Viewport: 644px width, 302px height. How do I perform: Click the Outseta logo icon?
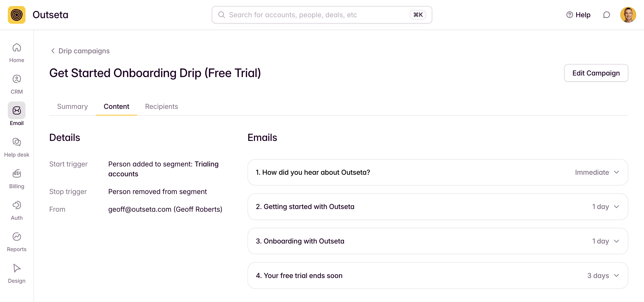pos(17,15)
